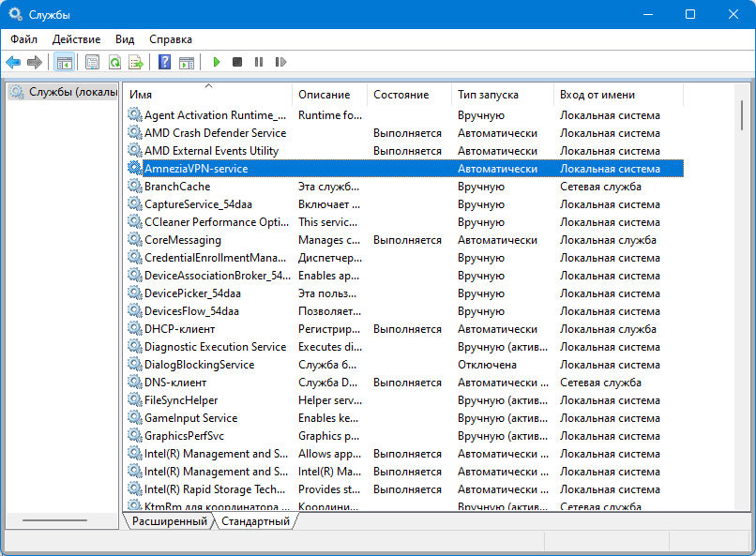Stop the service with square icon
This screenshot has height=556, width=756.
tap(237, 62)
